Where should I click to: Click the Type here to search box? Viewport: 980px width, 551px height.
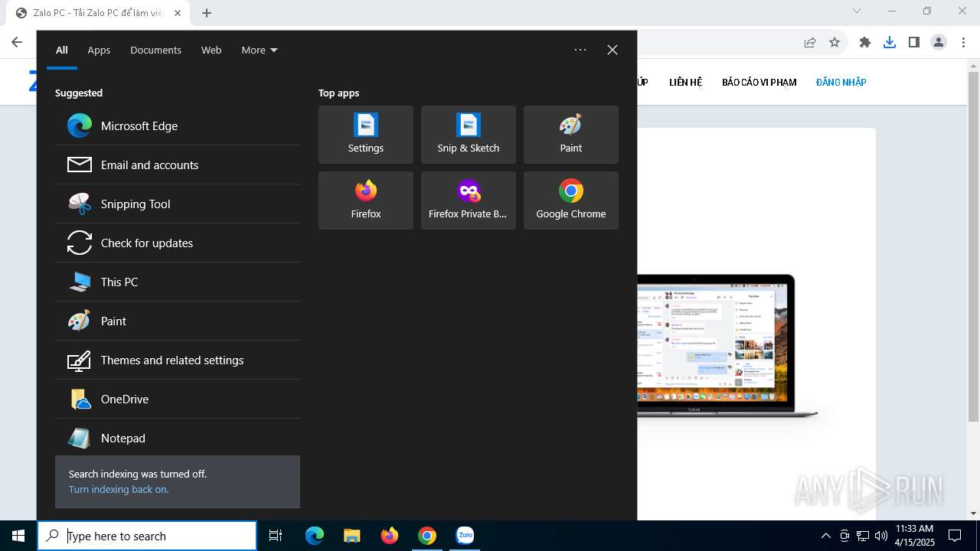[147, 536]
